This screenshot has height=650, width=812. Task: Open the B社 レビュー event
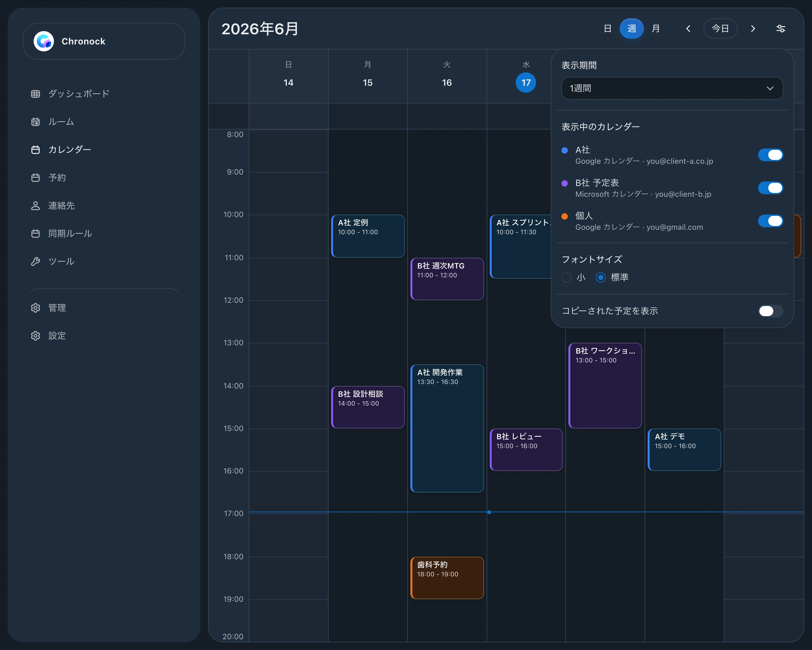[526, 450]
